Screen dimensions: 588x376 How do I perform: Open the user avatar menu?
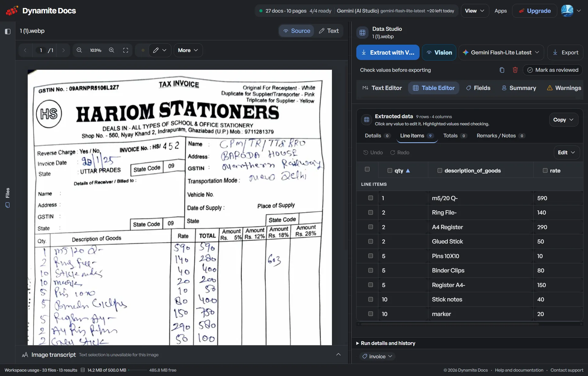tap(571, 11)
